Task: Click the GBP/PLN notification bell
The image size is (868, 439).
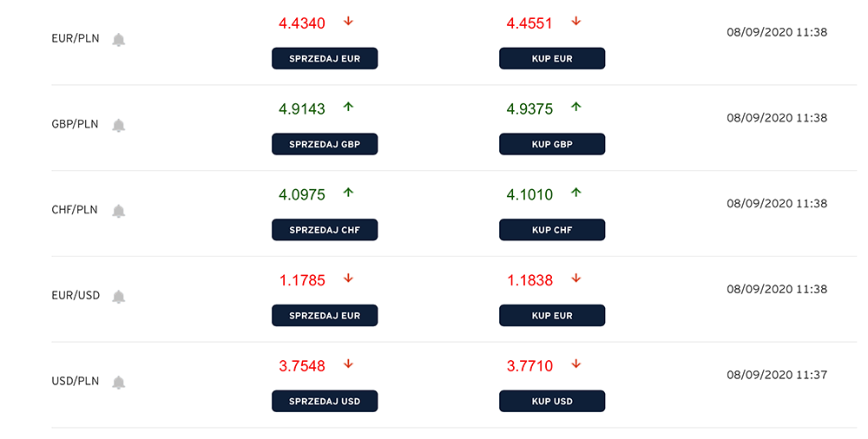Action: pos(118,126)
